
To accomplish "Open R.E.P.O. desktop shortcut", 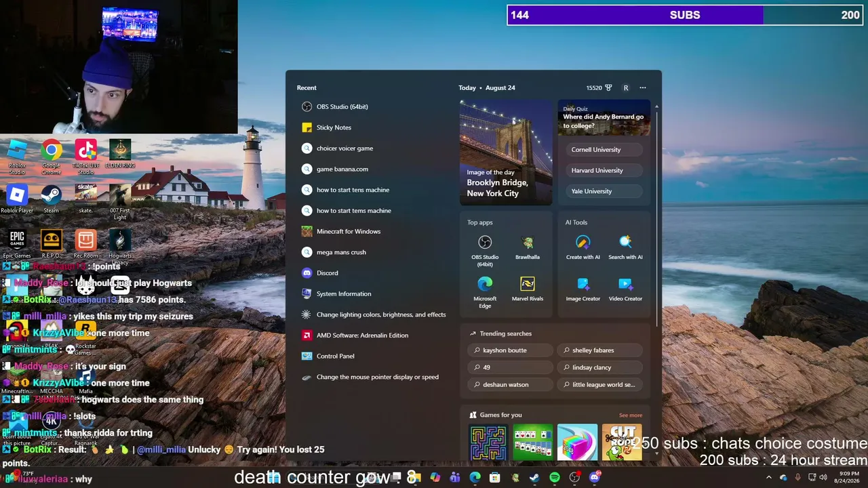I will [x=52, y=244].
